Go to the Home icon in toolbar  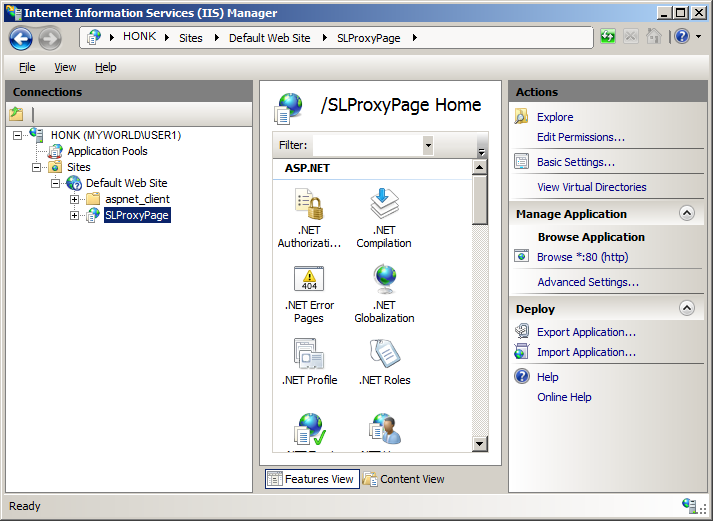pyautogui.click(x=654, y=36)
